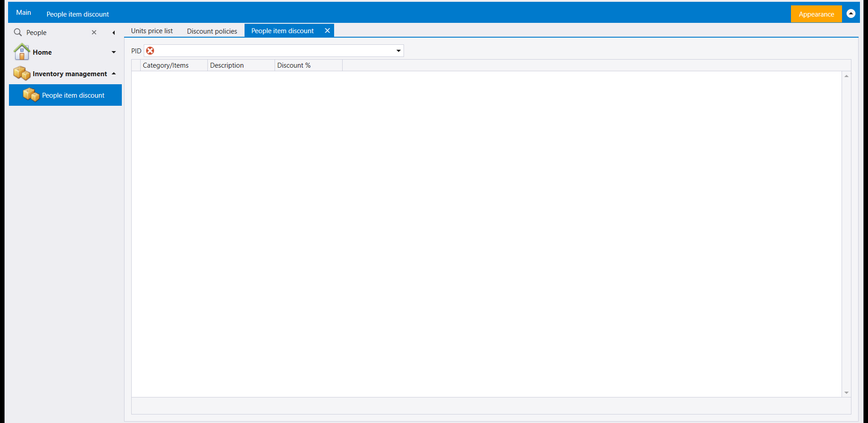Click the Home house icon

pos(21,52)
